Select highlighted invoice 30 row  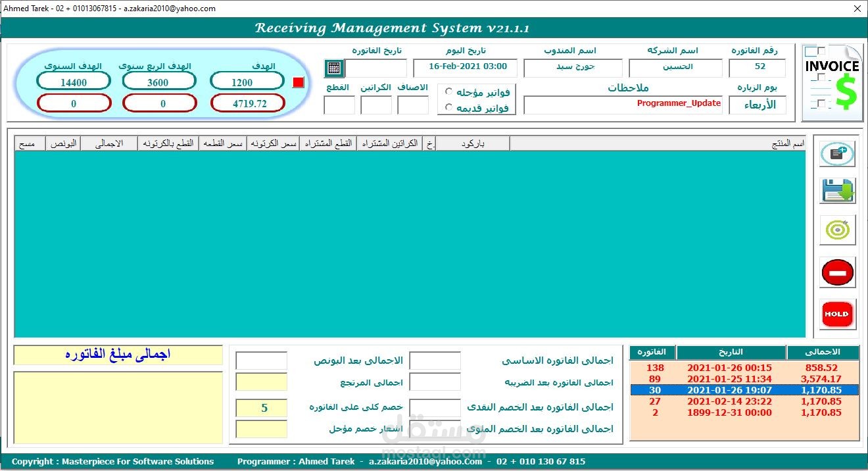[744, 390]
